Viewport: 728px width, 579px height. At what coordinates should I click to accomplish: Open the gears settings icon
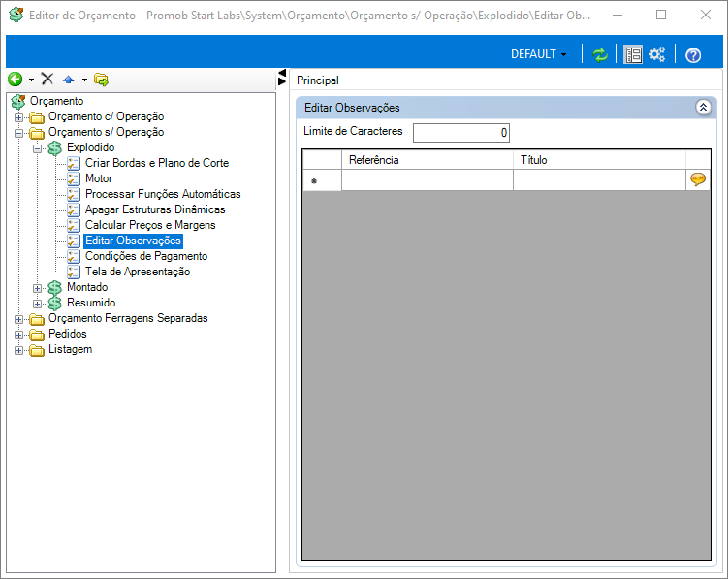tap(657, 54)
